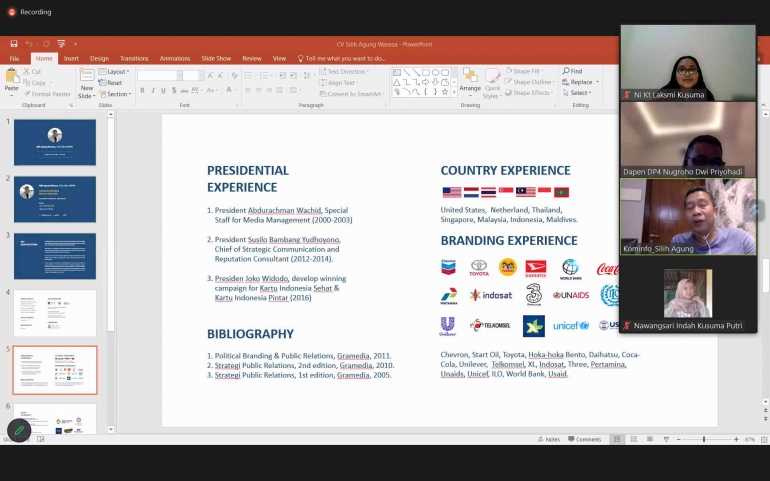The image size is (770, 481).
Task: Decrease font size with the A-down icon
Action: [x=220, y=76]
